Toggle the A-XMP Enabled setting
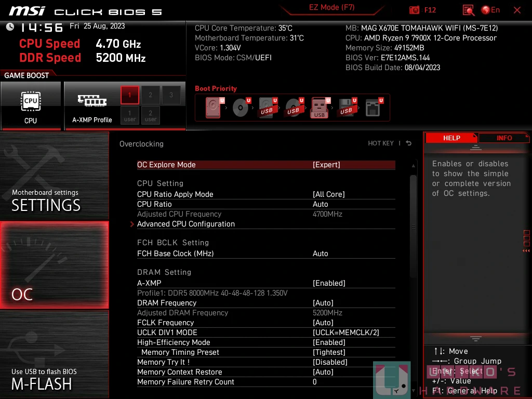 [266, 283]
